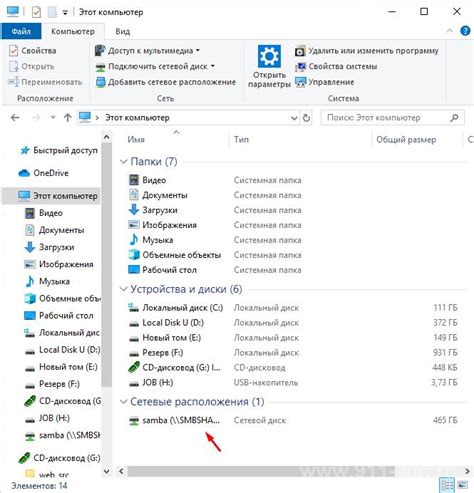This screenshot has height=493, width=474.
Task: Add a network location (Добавить сетевое расположение)
Action: coord(166,82)
